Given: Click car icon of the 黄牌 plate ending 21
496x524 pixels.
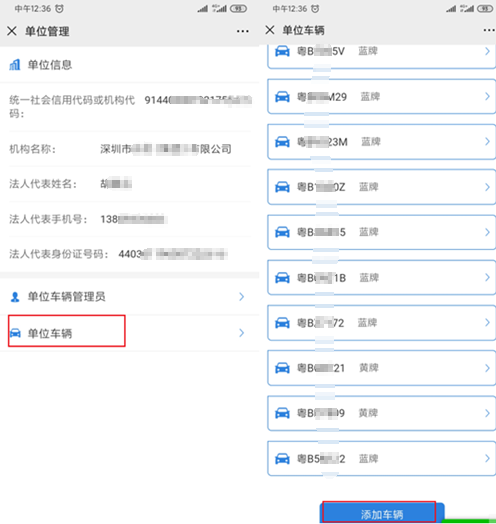Looking at the screenshot, I should click(x=282, y=368).
